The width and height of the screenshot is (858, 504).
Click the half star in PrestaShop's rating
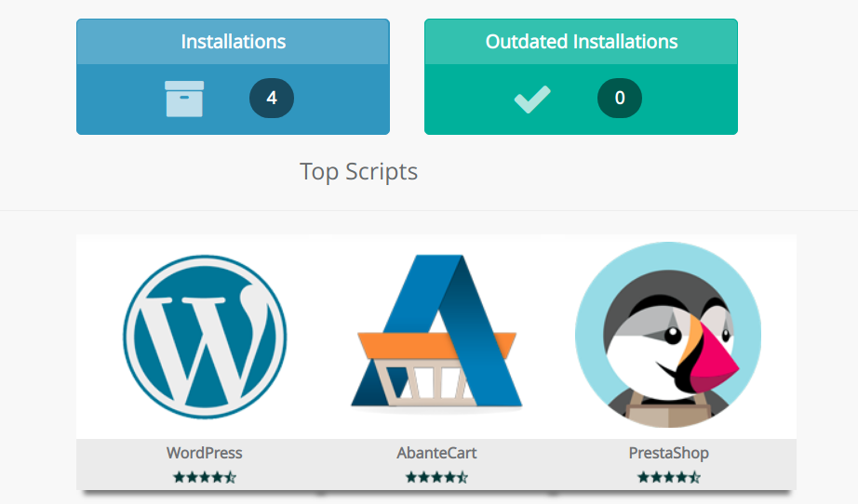pyautogui.click(x=694, y=477)
